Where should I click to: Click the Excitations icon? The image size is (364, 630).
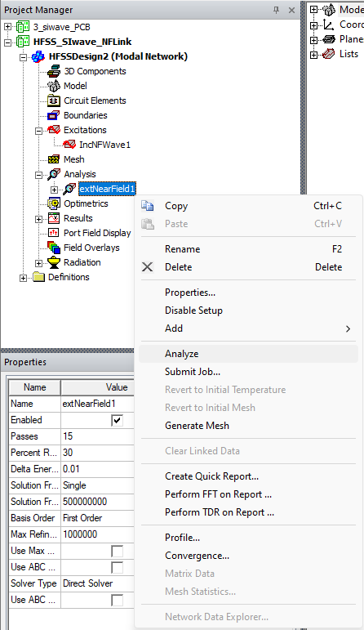54,130
